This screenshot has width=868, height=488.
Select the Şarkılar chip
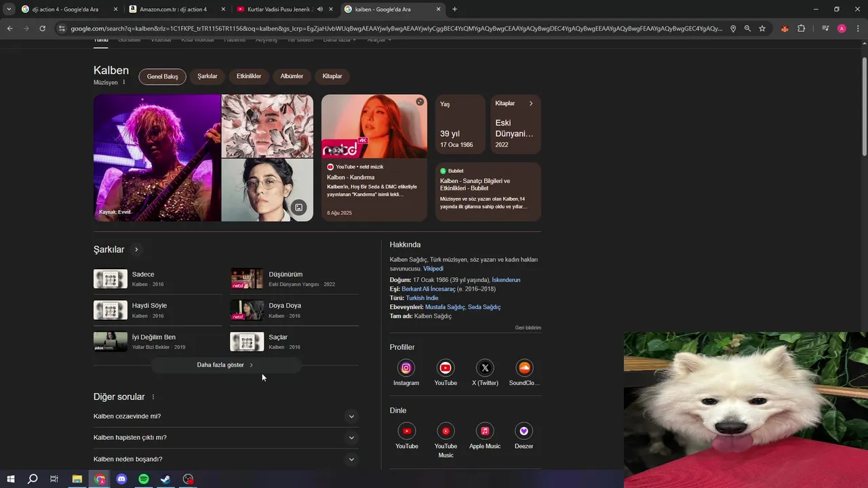(208, 77)
